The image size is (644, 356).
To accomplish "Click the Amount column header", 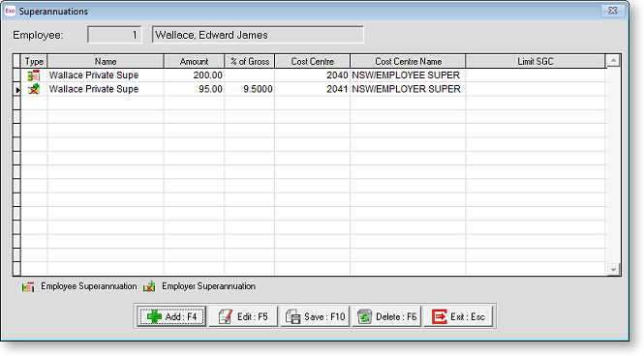I will tap(194, 62).
